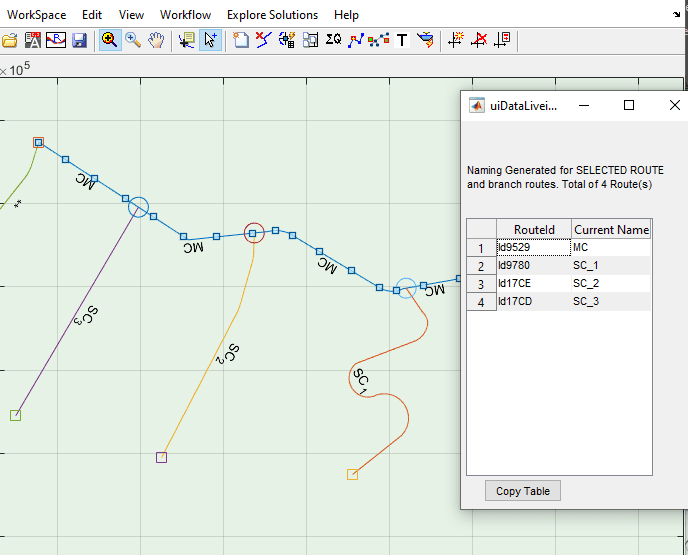
Task: Select the pan hand tool
Action: pyautogui.click(x=157, y=41)
